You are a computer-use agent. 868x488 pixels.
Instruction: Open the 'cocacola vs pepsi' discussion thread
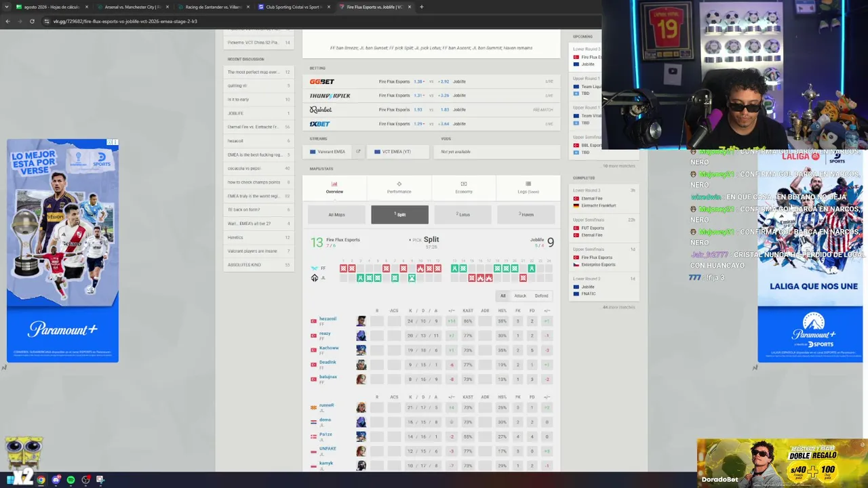258,168
